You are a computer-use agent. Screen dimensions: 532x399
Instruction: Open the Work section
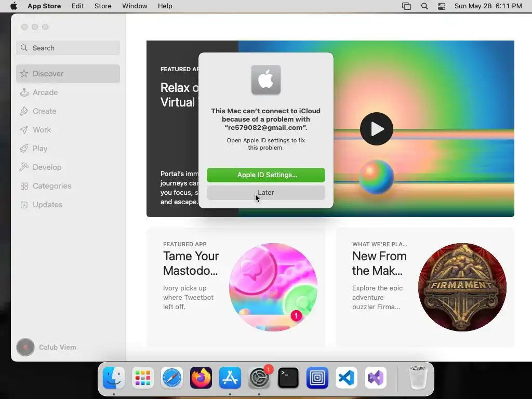click(x=68, y=129)
